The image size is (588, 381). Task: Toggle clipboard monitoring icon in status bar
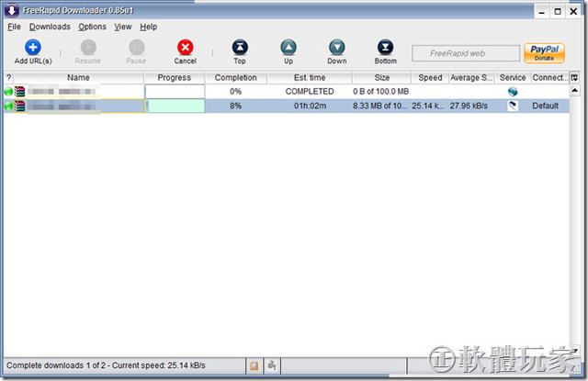(254, 365)
